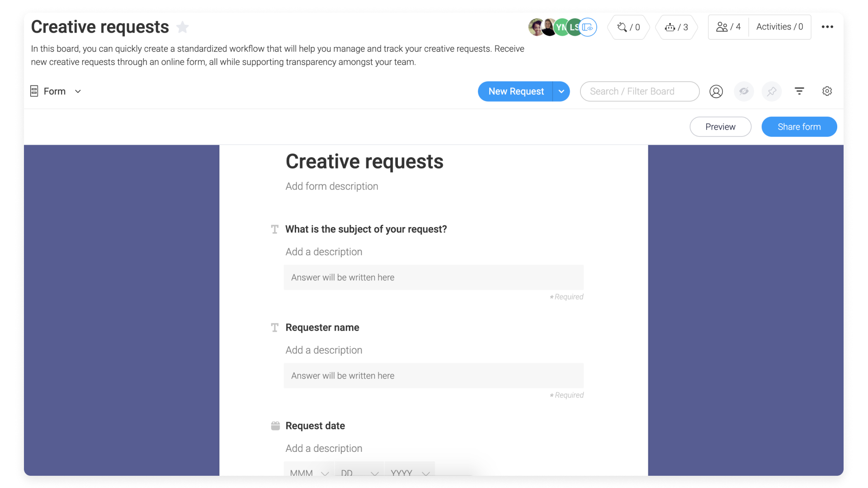Click the Activities / 0 counter toggle
The height and width of the screenshot is (488, 868).
click(779, 27)
